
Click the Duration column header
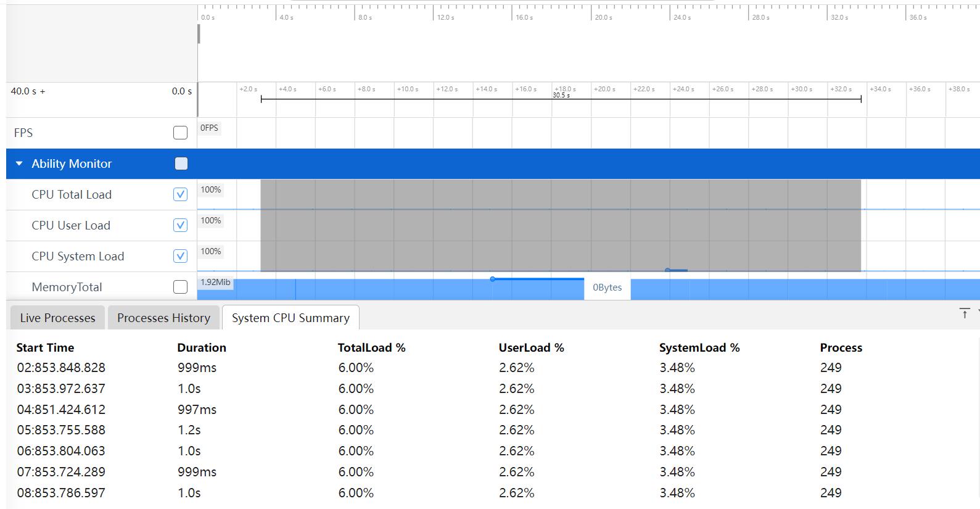(x=202, y=347)
